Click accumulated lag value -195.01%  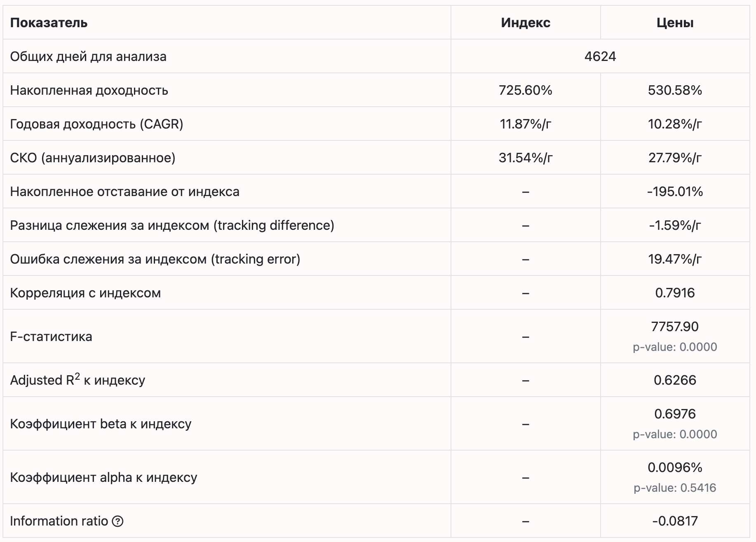[x=675, y=192]
